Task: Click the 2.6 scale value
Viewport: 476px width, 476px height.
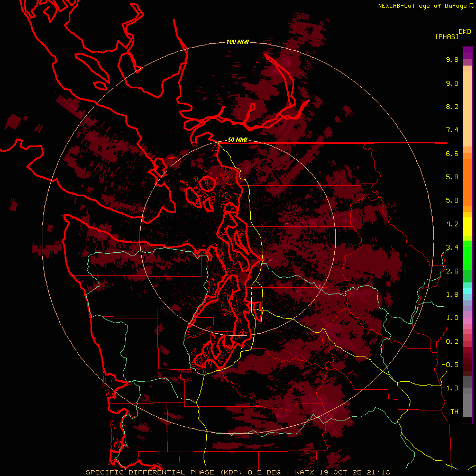Action: tap(452, 271)
